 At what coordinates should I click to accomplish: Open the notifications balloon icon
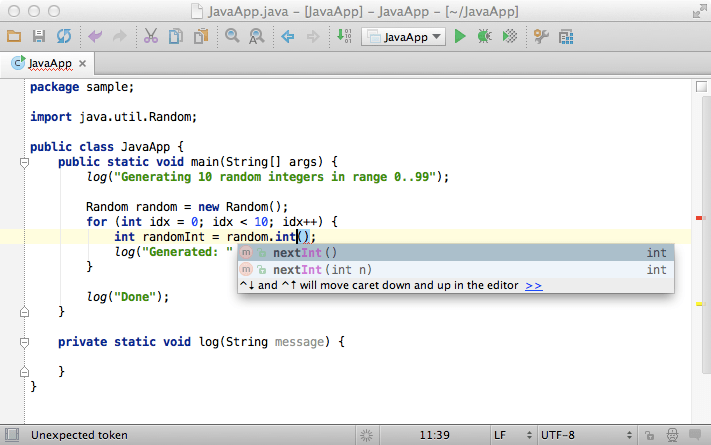tap(695, 435)
